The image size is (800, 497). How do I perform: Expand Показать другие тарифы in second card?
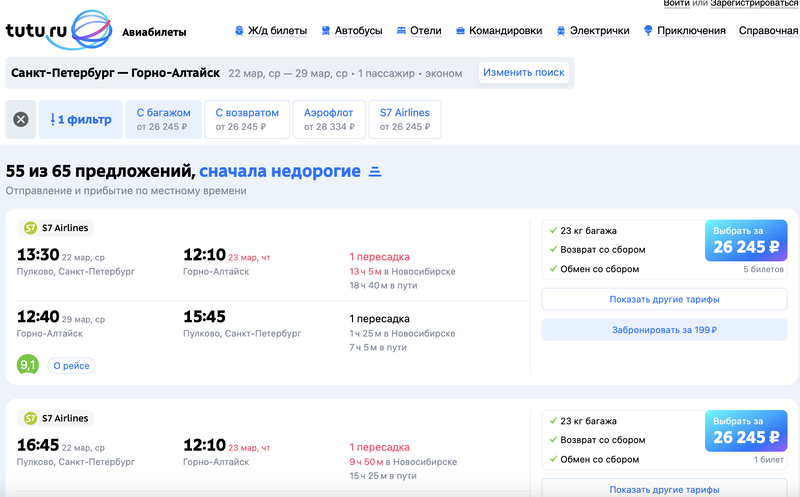(664, 488)
